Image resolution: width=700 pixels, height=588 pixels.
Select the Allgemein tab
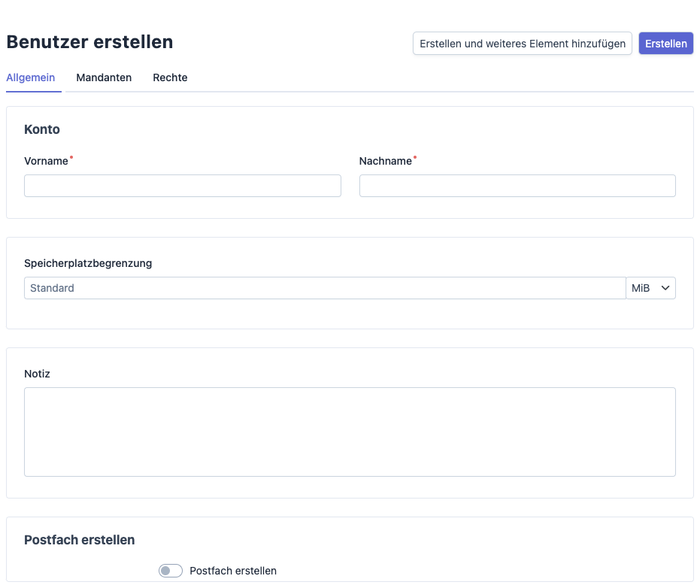(x=30, y=77)
